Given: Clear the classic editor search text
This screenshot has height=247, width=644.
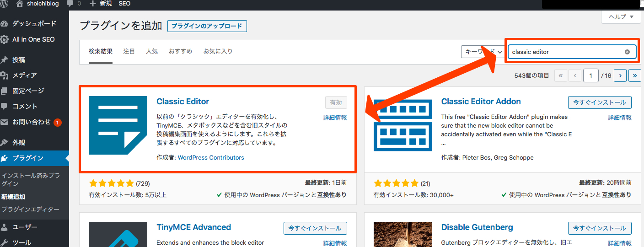Looking at the screenshot, I should point(627,52).
